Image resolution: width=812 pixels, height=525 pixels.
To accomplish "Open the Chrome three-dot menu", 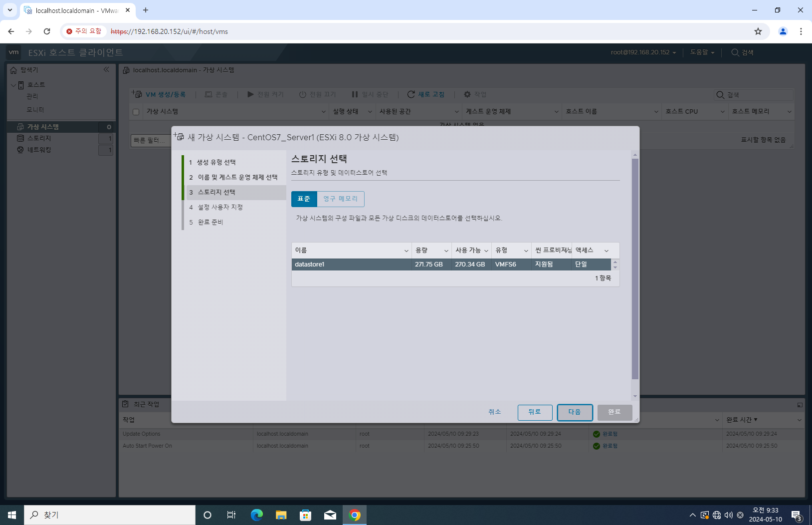I will pos(801,31).
